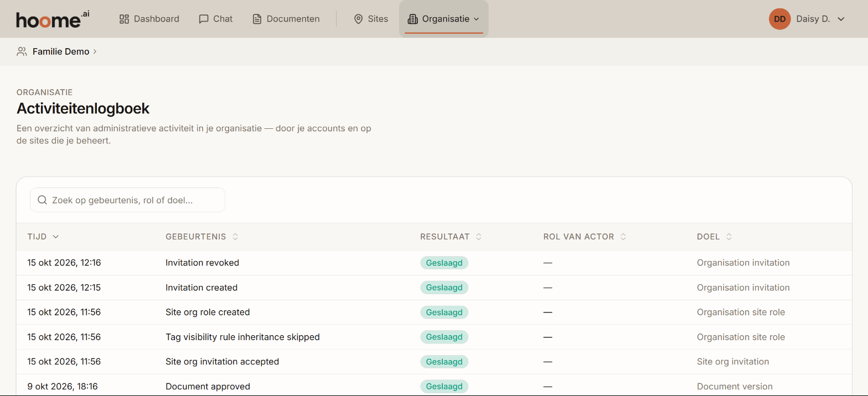This screenshot has width=868, height=396.
Task: Sort by the Gebeurtenis column
Action: point(202,237)
